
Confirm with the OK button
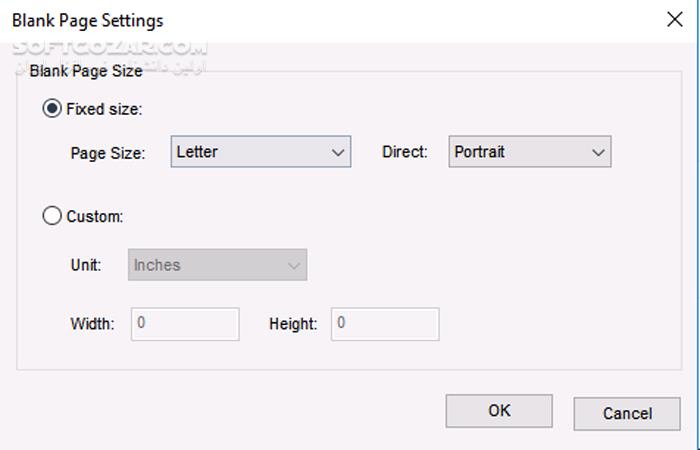tap(499, 411)
